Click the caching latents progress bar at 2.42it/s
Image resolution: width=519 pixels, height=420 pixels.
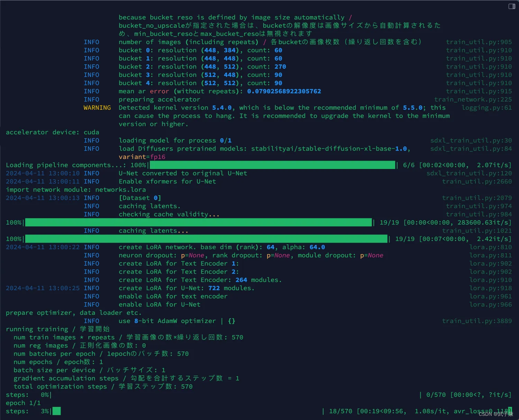[x=206, y=239]
